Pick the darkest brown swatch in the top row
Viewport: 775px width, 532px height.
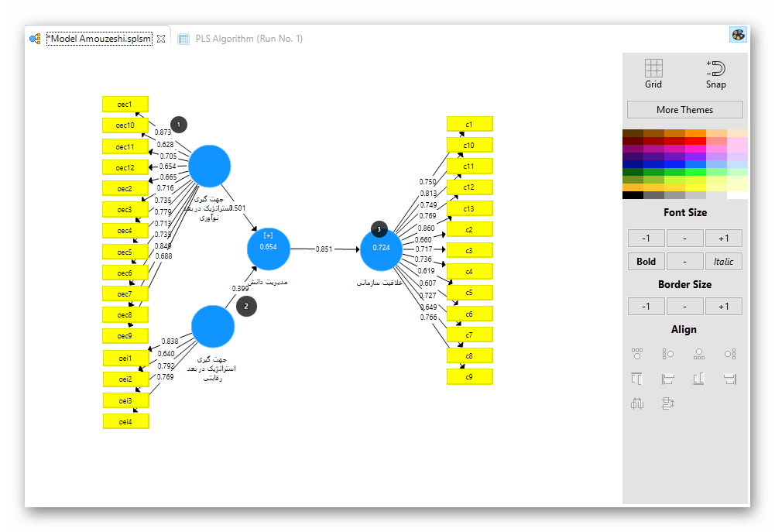tap(633, 133)
